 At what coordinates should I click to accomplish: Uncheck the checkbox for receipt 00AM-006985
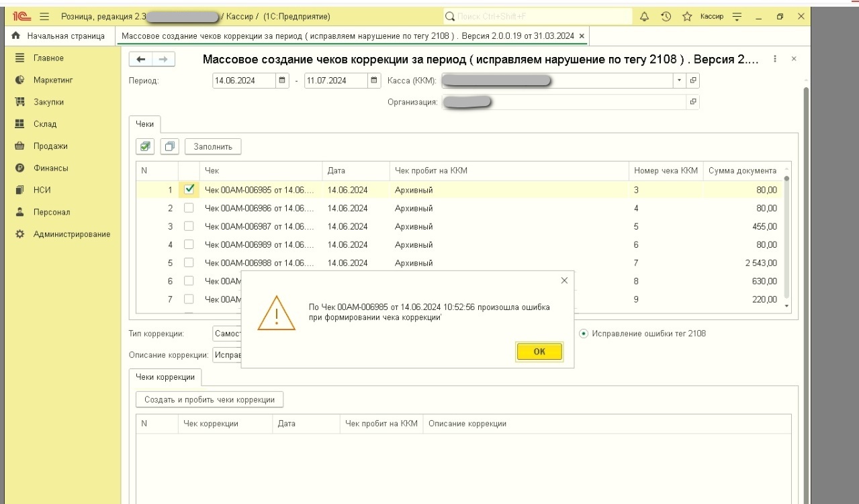[189, 189]
